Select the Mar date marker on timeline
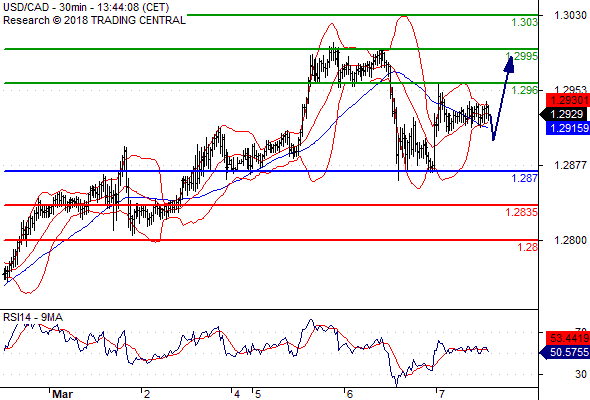Image resolution: width=590 pixels, height=400 pixels. [x=62, y=394]
